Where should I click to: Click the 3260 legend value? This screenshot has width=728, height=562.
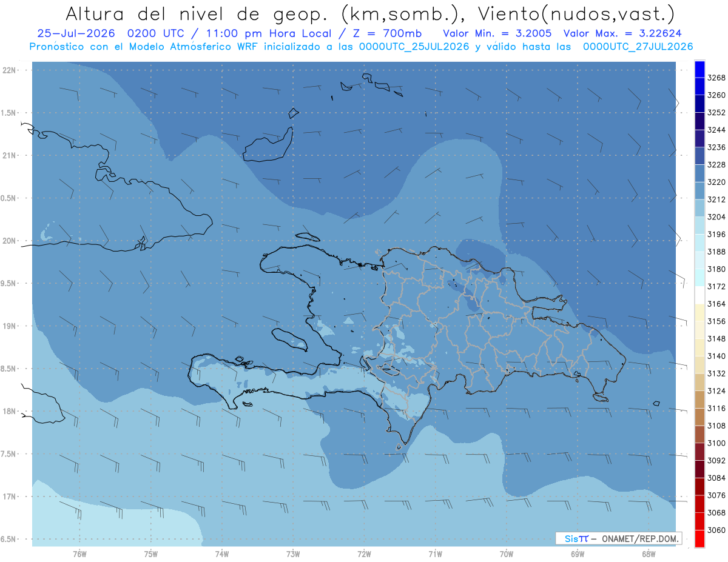point(716,96)
